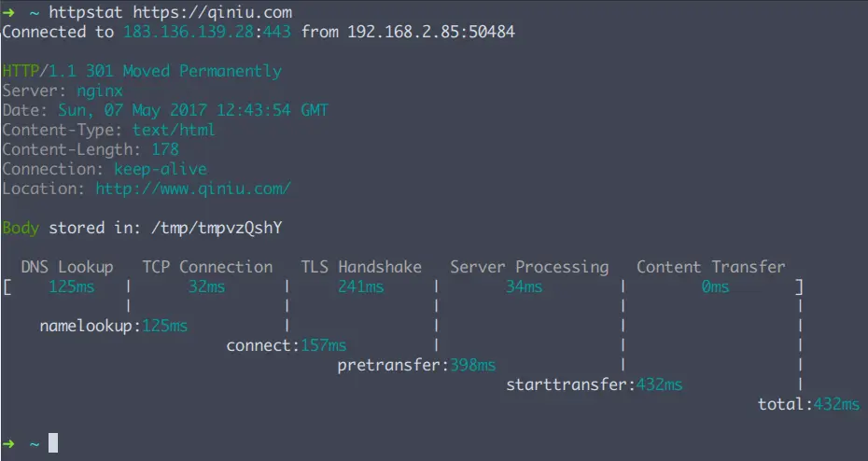Click the Date header value

point(193,110)
